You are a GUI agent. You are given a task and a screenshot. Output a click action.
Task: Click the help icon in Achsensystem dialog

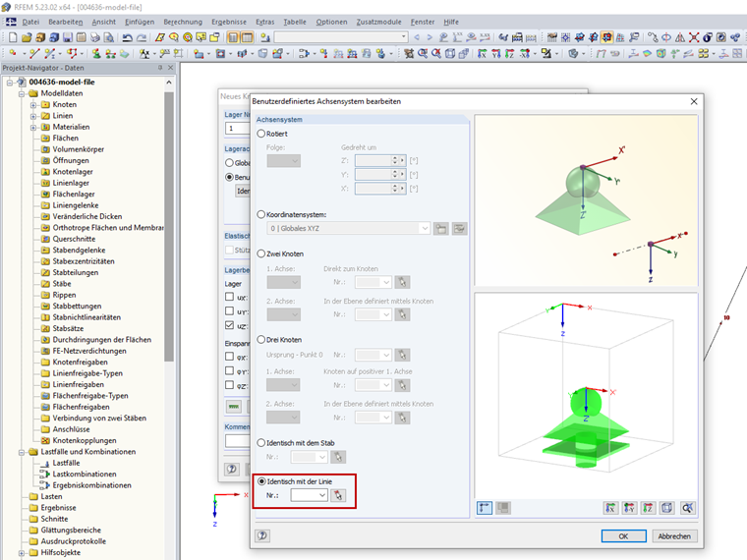[x=262, y=535]
